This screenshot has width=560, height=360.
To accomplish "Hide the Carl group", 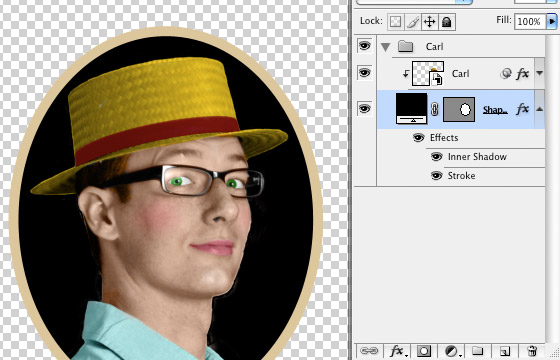I will coord(364,46).
